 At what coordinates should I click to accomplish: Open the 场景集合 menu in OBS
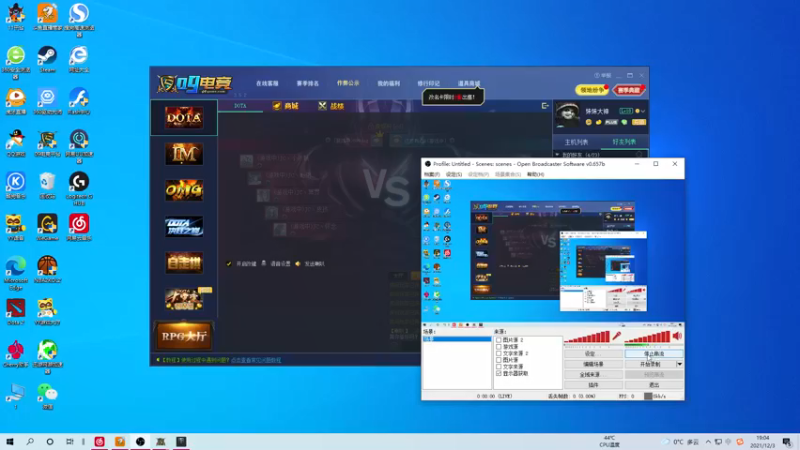coord(508,174)
